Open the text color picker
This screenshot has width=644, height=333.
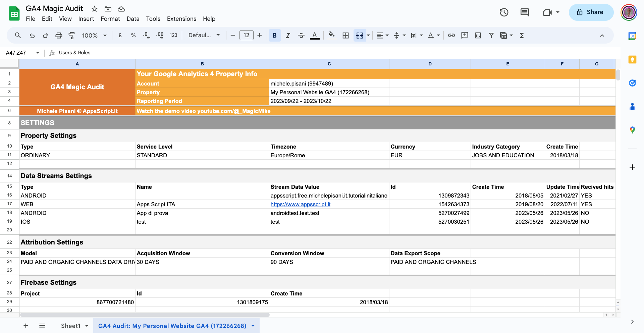(x=315, y=35)
